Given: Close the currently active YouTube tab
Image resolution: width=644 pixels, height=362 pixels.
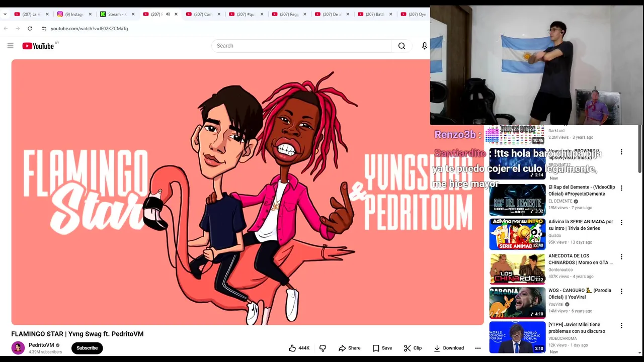Looking at the screenshot, I should coord(176,14).
